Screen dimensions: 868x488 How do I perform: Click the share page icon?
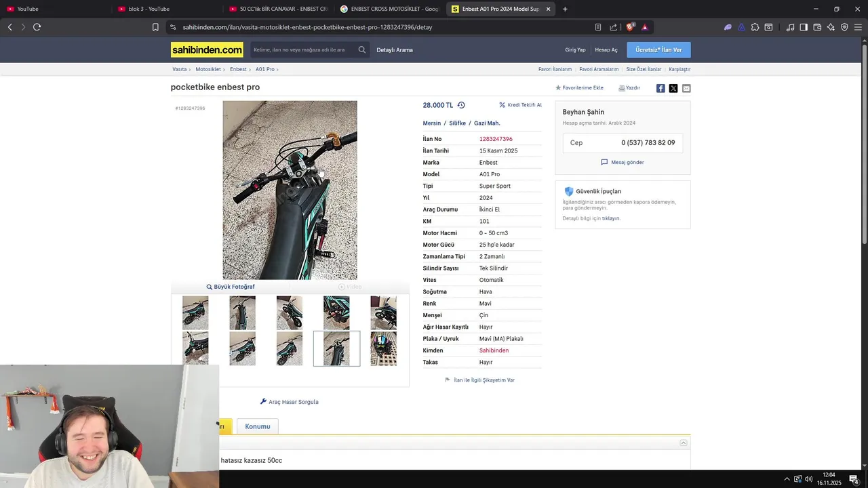(613, 27)
